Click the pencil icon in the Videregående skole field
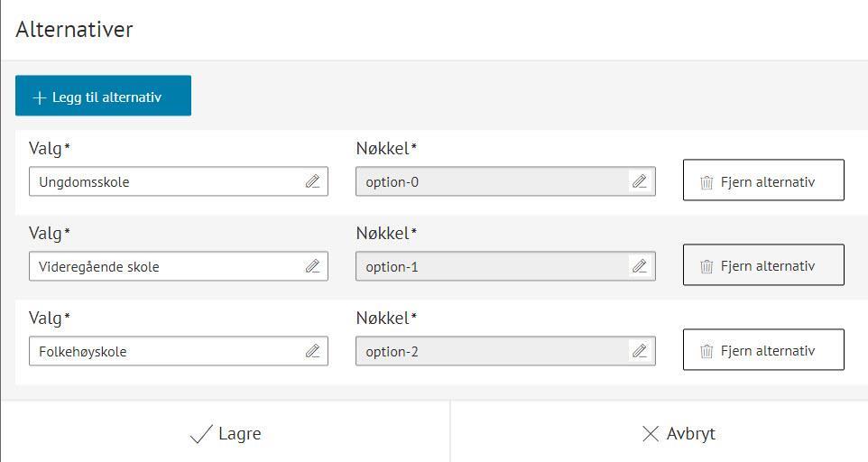868x462 pixels. [x=312, y=266]
